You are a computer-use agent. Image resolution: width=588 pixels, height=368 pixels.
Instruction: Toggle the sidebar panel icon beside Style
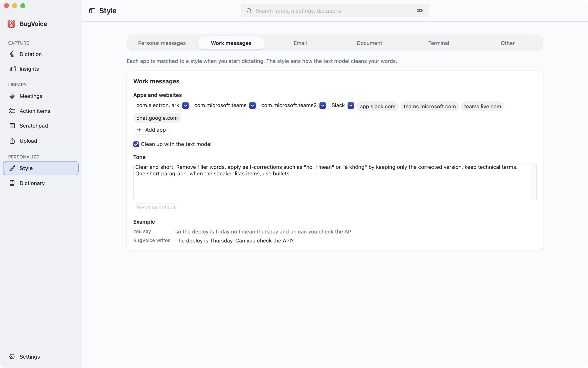tap(92, 11)
